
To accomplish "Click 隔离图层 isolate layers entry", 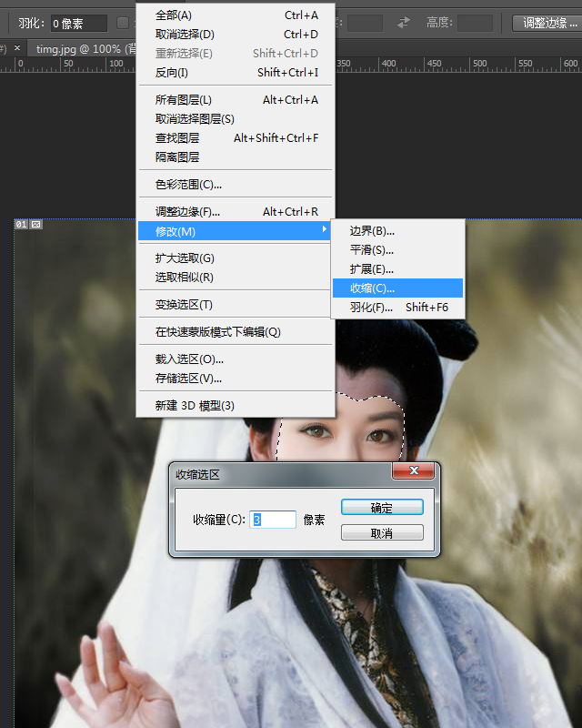I will 236,157.
